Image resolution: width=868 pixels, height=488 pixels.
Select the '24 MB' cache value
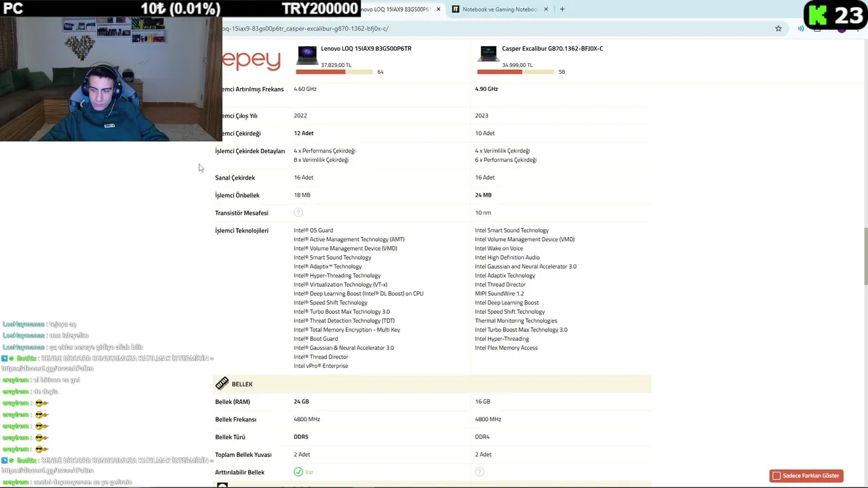(484, 195)
